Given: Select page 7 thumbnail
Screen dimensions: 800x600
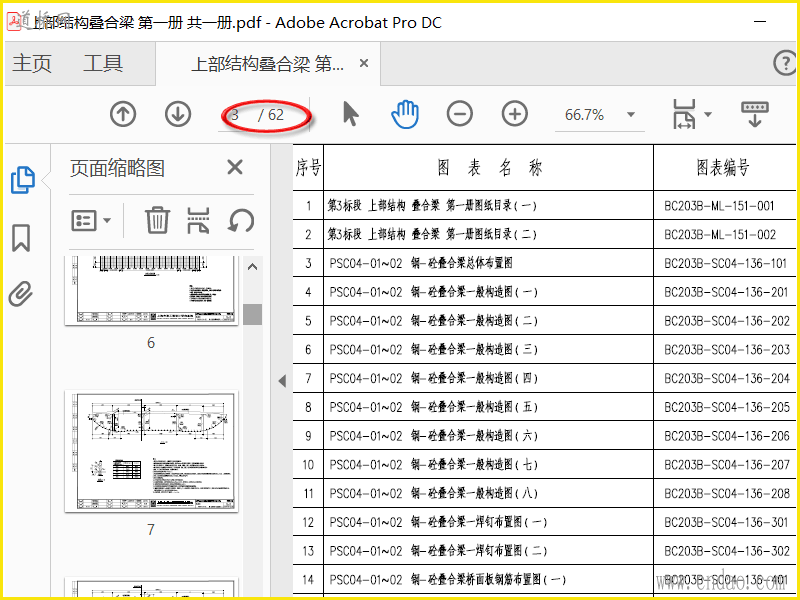Looking at the screenshot, I should 151,452.
